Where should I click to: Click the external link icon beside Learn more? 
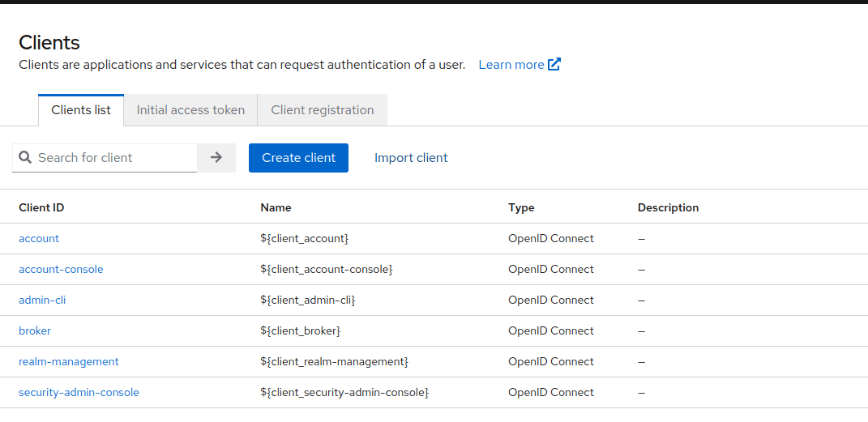coord(554,65)
